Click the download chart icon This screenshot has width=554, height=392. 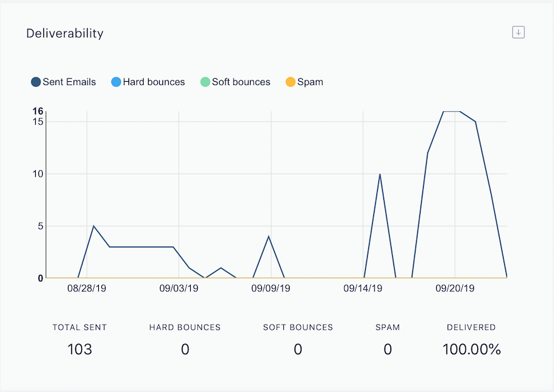pyautogui.click(x=518, y=33)
